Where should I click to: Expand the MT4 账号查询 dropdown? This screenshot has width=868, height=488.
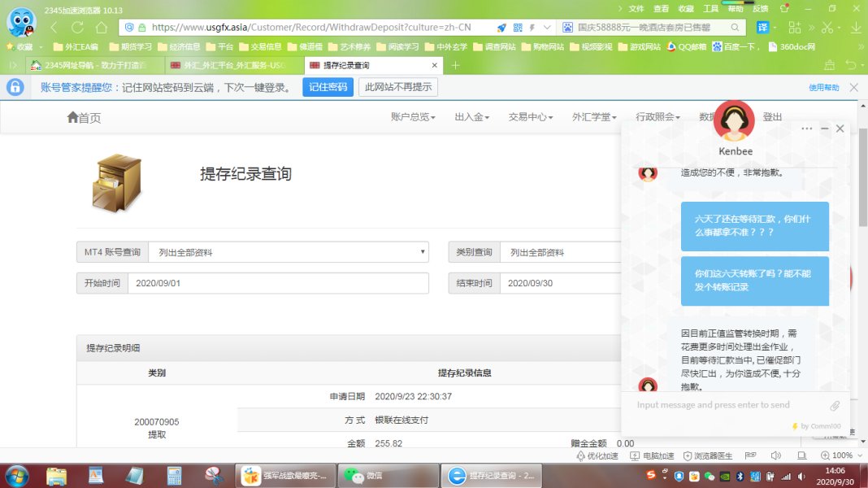[x=289, y=252]
